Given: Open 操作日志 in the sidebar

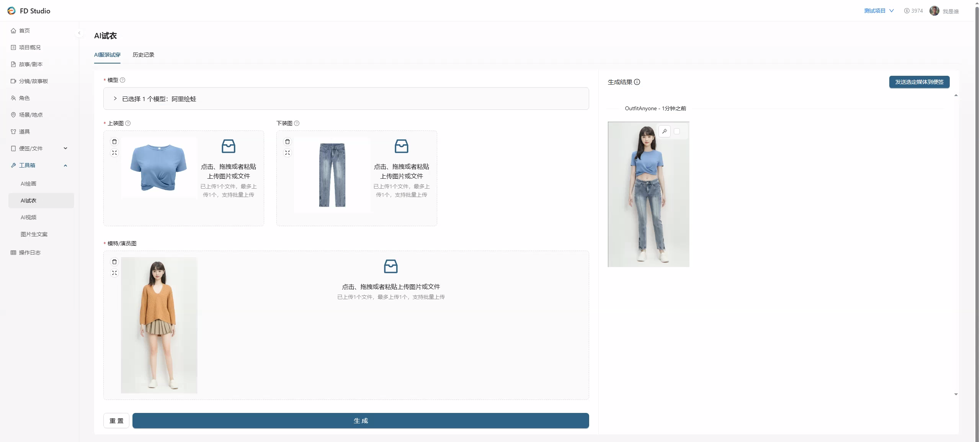Looking at the screenshot, I should pos(41,253).
